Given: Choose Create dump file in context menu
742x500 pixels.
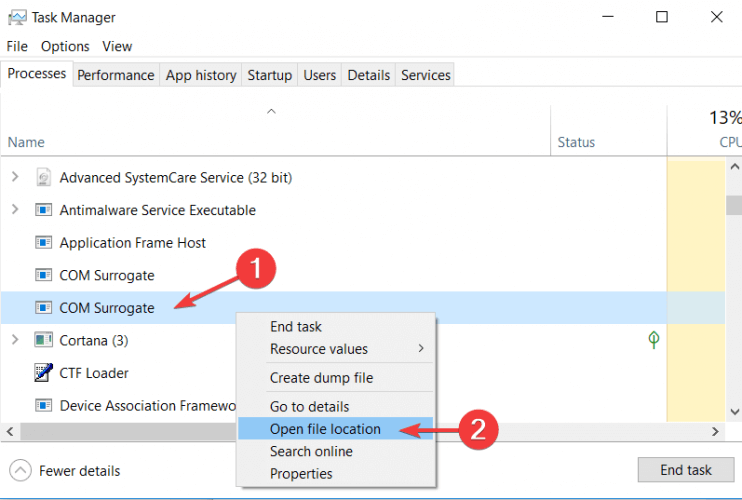Looking at the screenshot, I should click(x=336, y=377).
